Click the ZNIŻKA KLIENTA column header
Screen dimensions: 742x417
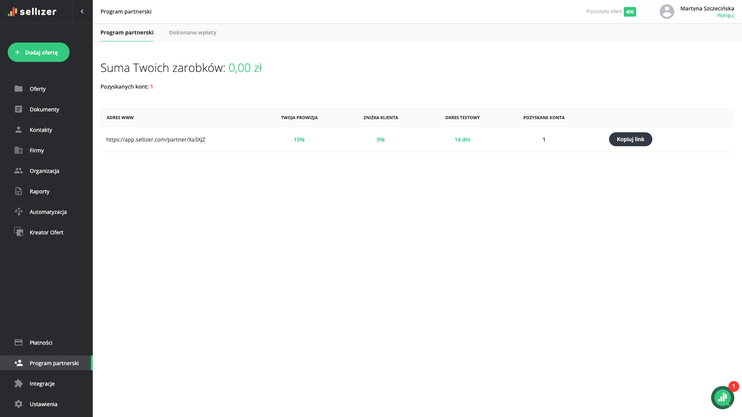click(x=380, y=117)
